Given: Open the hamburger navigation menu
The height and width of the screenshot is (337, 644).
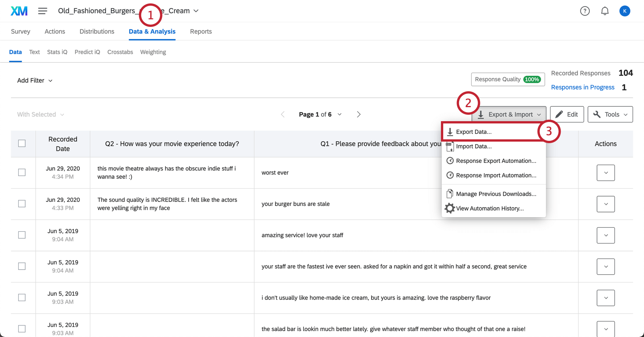Looking at the screenshot, I should pos(42,11).
